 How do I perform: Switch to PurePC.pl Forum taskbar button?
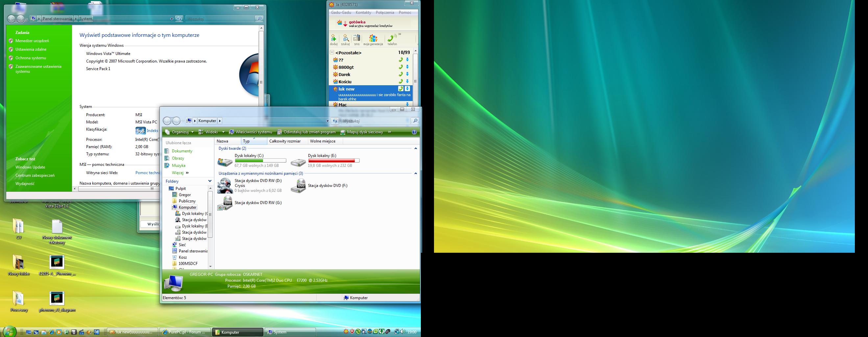point(185,332)
